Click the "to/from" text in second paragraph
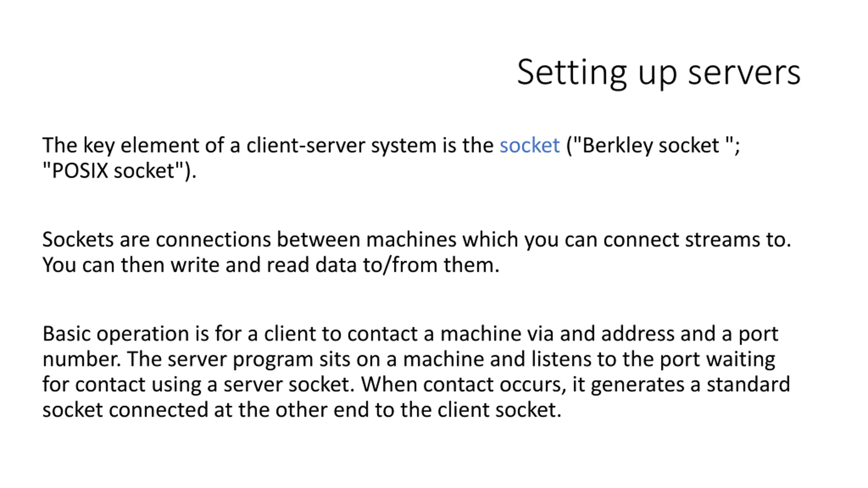This screenshot has height=488, width=868. (x=400, y=265)
